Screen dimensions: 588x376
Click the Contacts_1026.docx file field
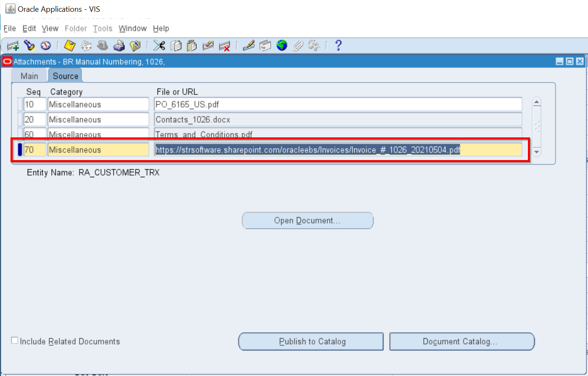tap(338, 119)
